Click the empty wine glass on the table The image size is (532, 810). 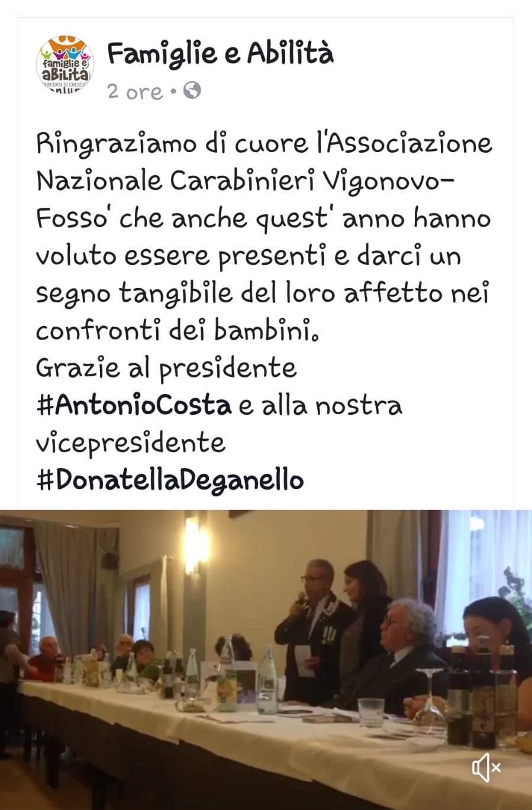[430, 698]
